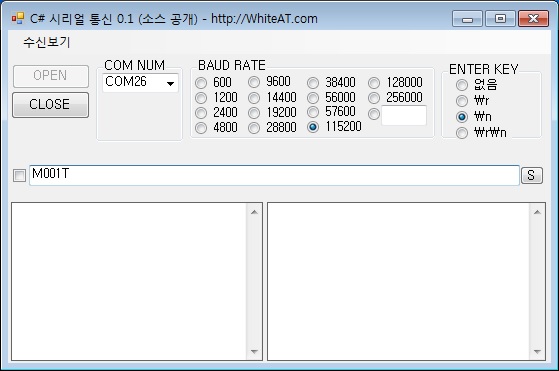Click right pane scrollbar up arrow

tap(537, 212)
